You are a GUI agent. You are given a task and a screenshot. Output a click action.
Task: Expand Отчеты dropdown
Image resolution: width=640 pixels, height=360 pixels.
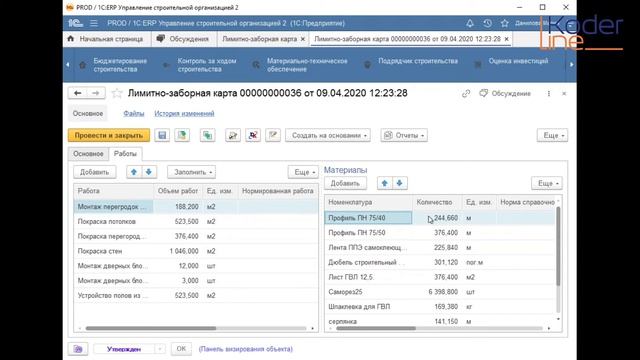tap(404, 135)
